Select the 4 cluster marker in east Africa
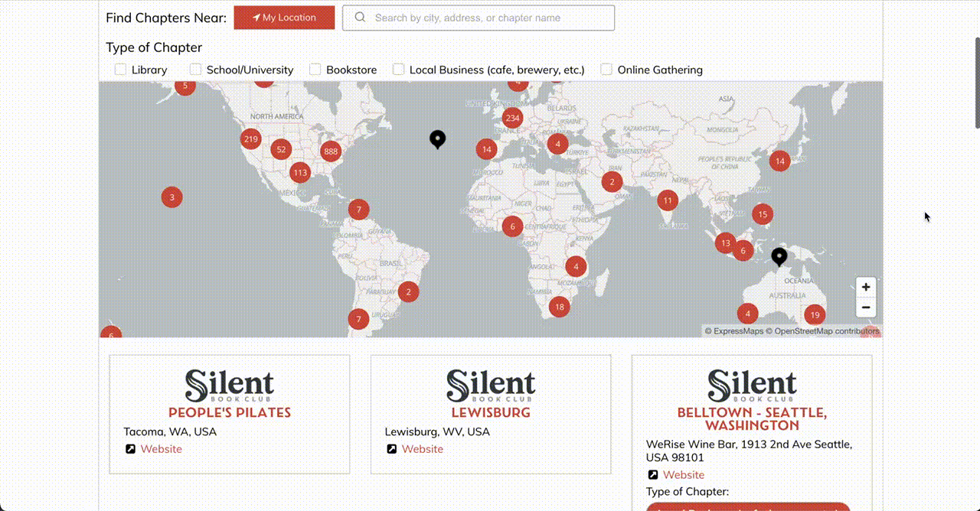The width and height of the screenshot is (980, 511). coord(576,266)
